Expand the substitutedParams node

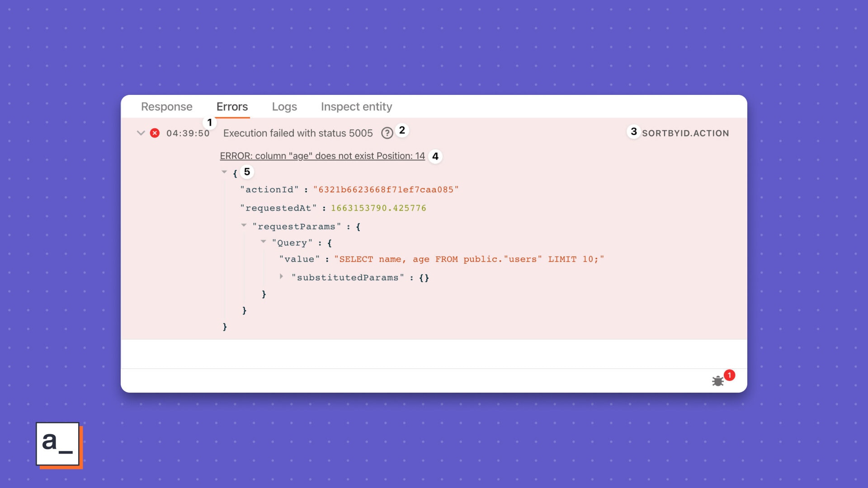281,276
